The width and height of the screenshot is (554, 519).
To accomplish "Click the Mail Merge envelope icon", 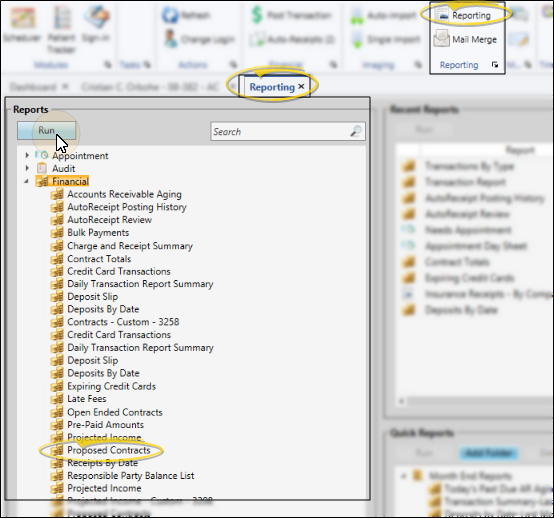I will 442,38.
